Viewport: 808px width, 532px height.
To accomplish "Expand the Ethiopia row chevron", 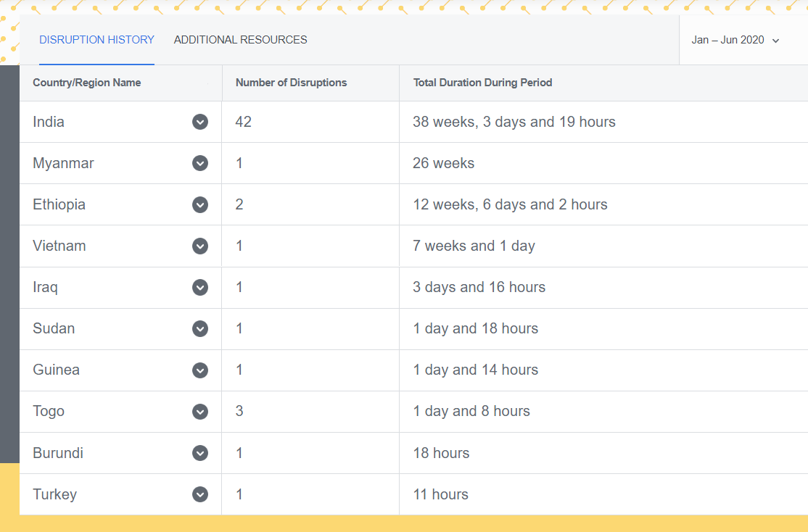I will (x=200, y=204).
